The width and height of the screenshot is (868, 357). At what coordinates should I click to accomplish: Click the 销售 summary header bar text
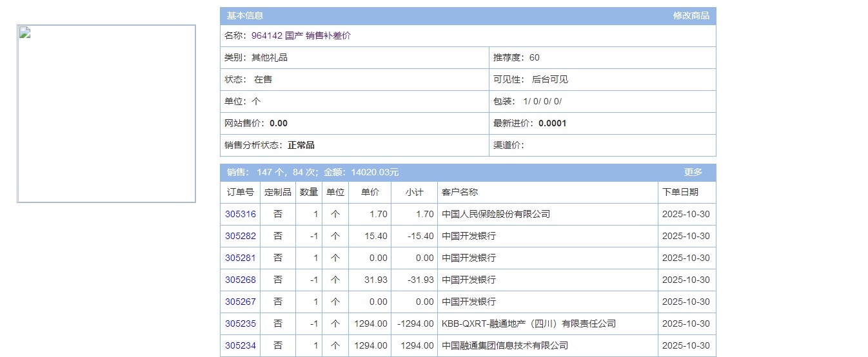(x=313, y=172)
